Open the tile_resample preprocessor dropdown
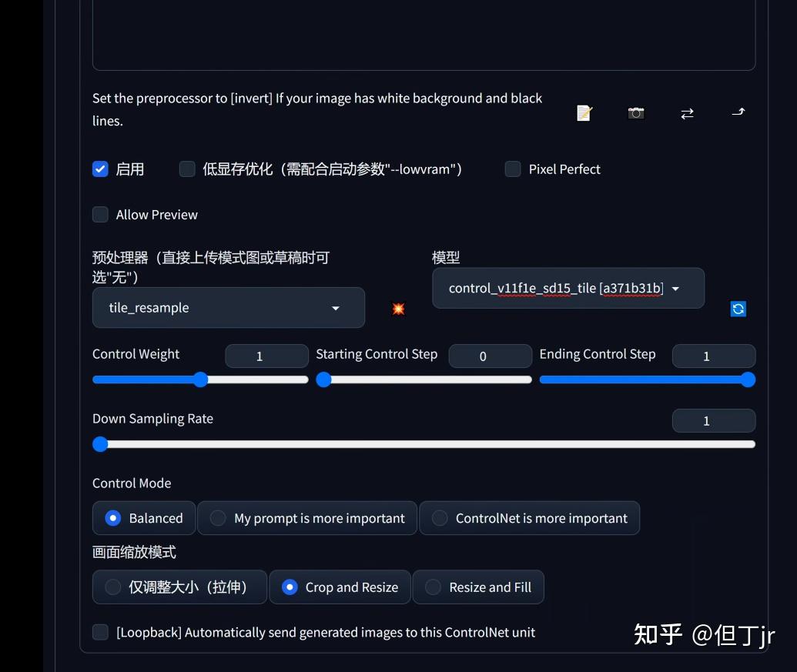Screen dimensions: 797x672 point(228,307)
